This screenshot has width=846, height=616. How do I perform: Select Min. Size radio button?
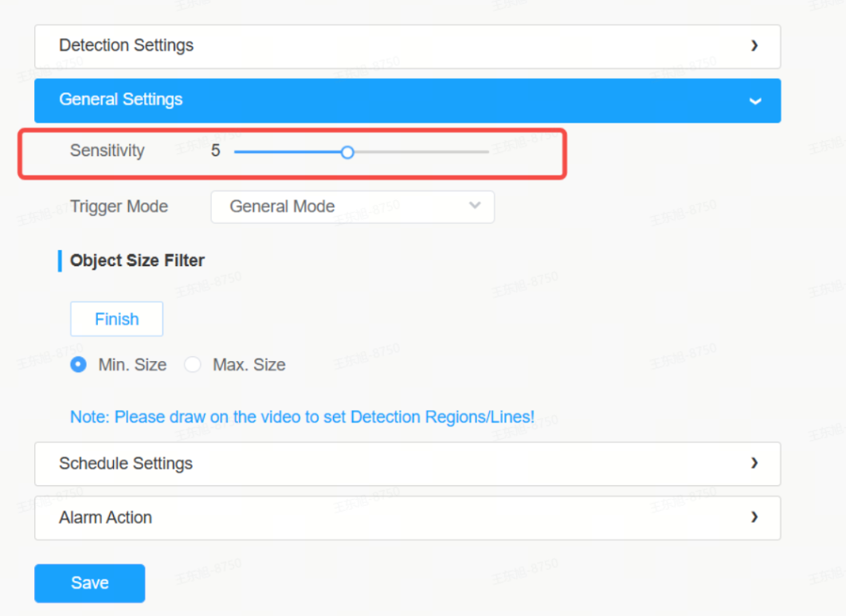78,365
